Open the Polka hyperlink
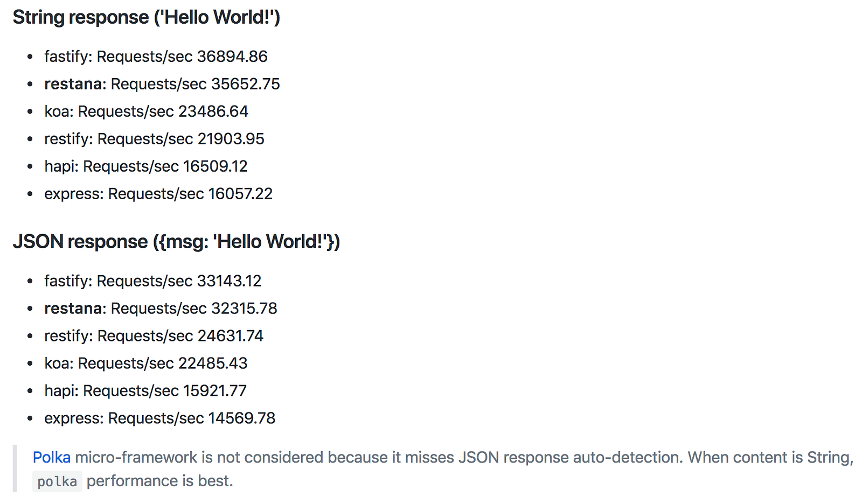The image size is (862, 504). 51,458
